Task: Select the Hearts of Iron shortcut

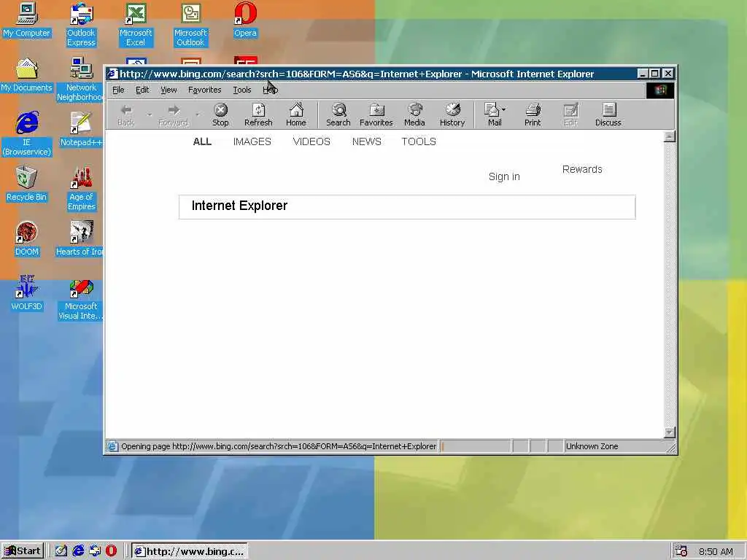Action: point(80,239)
